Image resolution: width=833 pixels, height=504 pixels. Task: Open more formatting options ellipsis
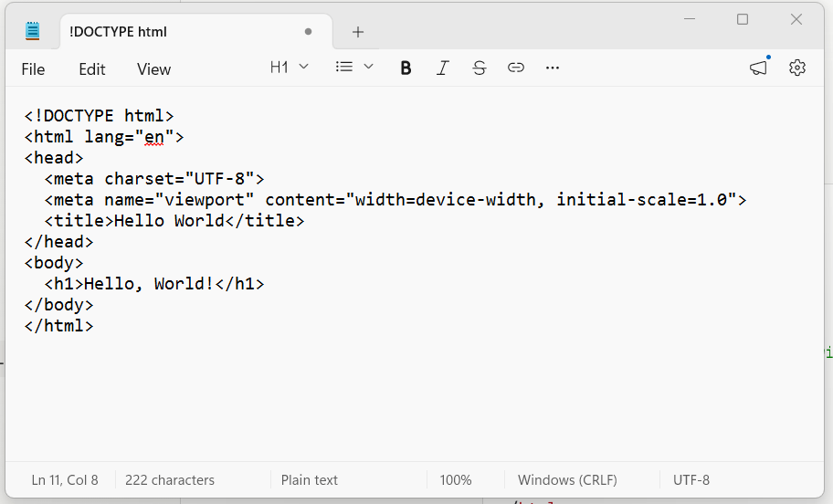(x=552, y=68)
